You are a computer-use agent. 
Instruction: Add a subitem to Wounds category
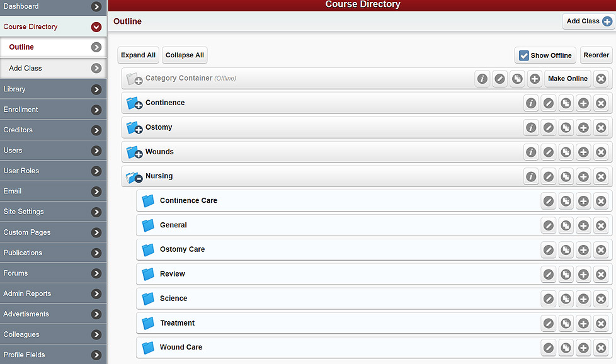pyautogui.click(x=583, y=152)
